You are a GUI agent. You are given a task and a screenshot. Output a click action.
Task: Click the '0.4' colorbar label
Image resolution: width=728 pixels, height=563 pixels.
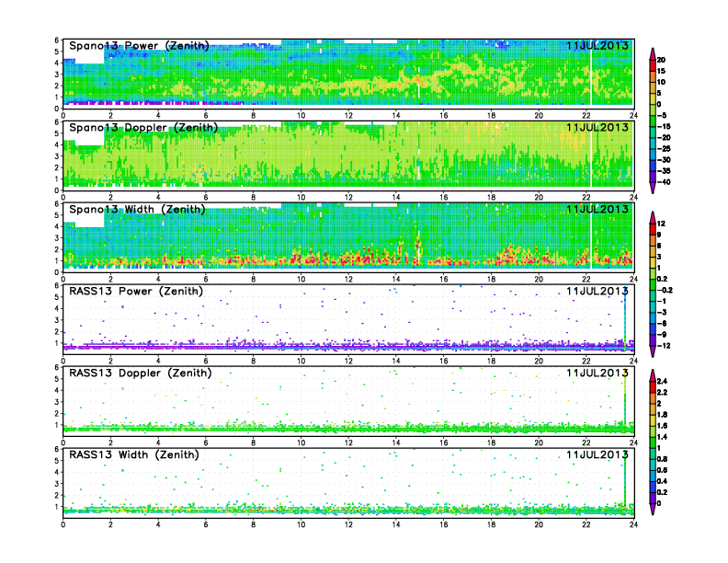pos(663,481)
